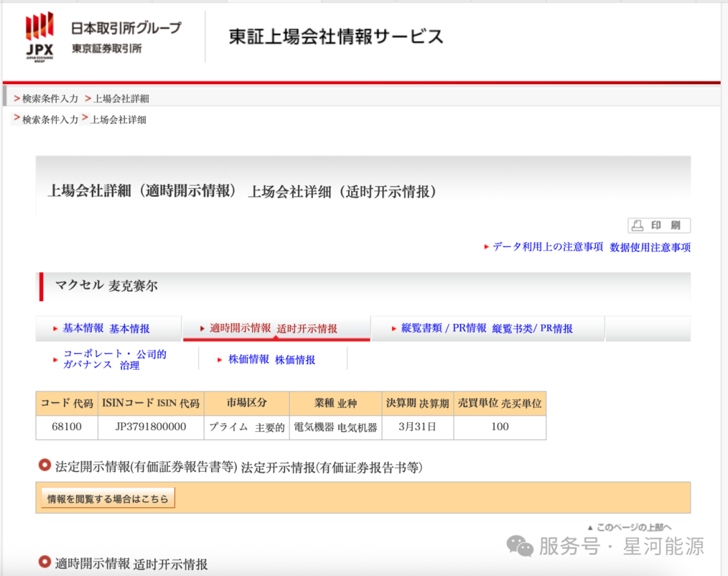Click the red arrow before 株価情報
The width and height of the screenshot is (728, 576).
click(x=220, y=360)
